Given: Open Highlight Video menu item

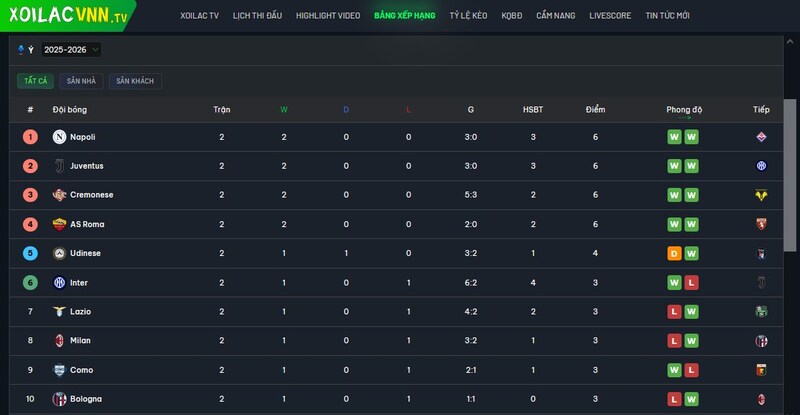Looking at the screenshot, I should (328, 16).
